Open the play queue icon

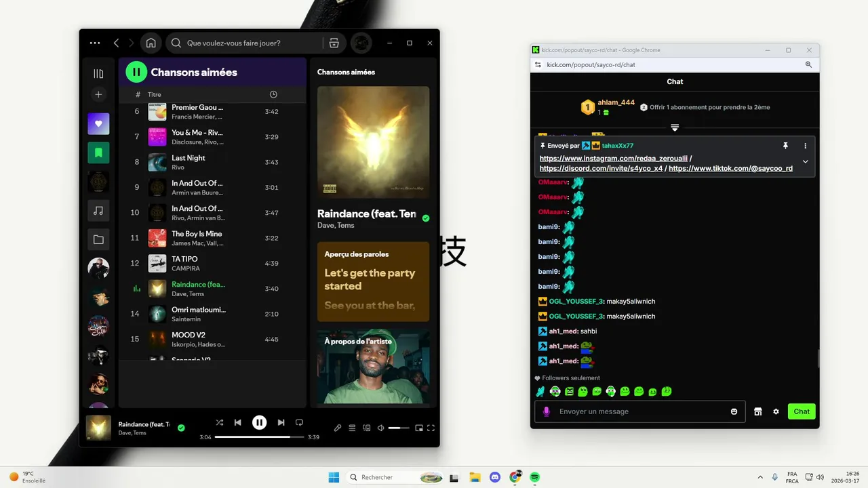pyautogui.click(x=352, y=428)
